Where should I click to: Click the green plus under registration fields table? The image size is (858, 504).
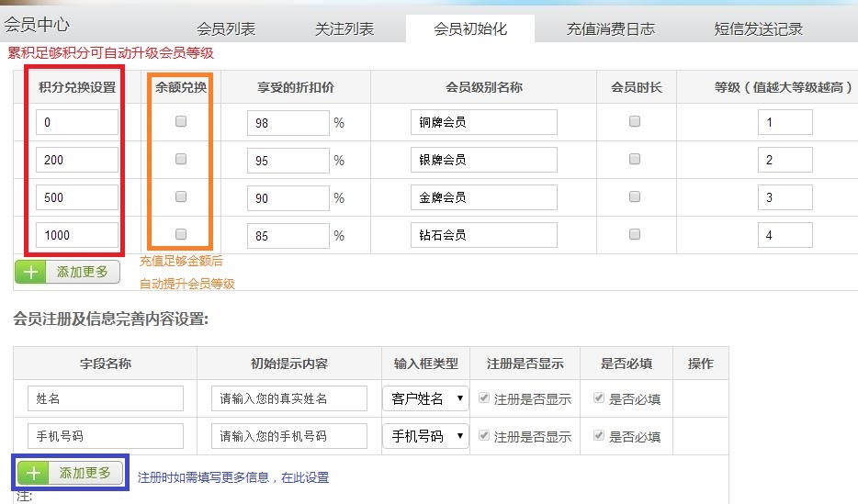click(34, 473)
